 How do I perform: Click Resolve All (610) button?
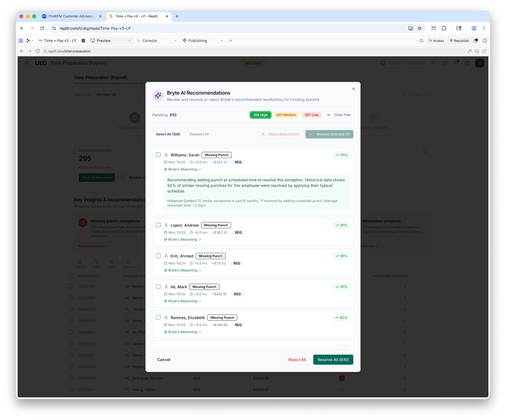[333, 360]
